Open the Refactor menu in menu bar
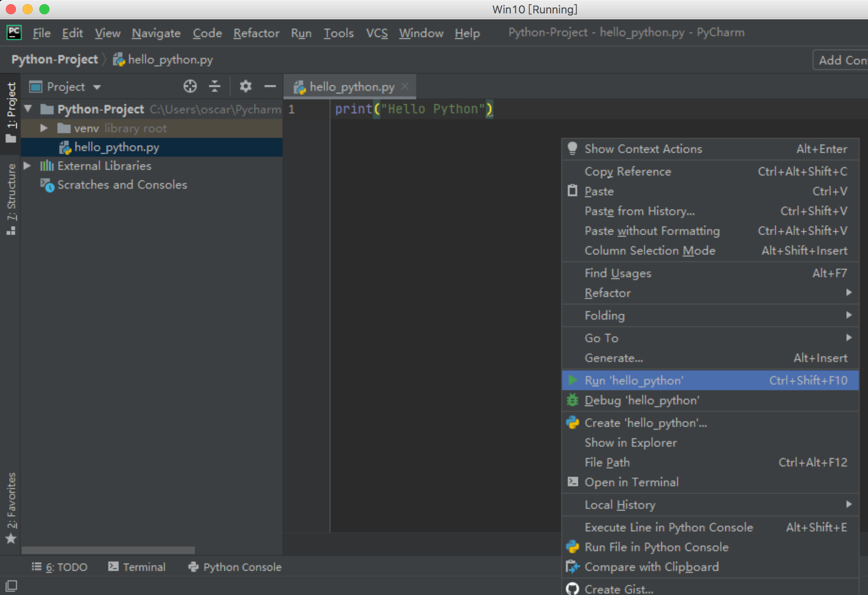Viewport: 868px width, 595px height. point(256,33)
